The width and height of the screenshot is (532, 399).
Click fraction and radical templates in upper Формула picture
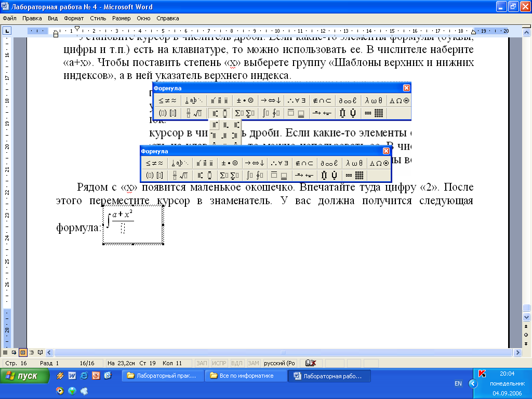(x=193, y=113)
